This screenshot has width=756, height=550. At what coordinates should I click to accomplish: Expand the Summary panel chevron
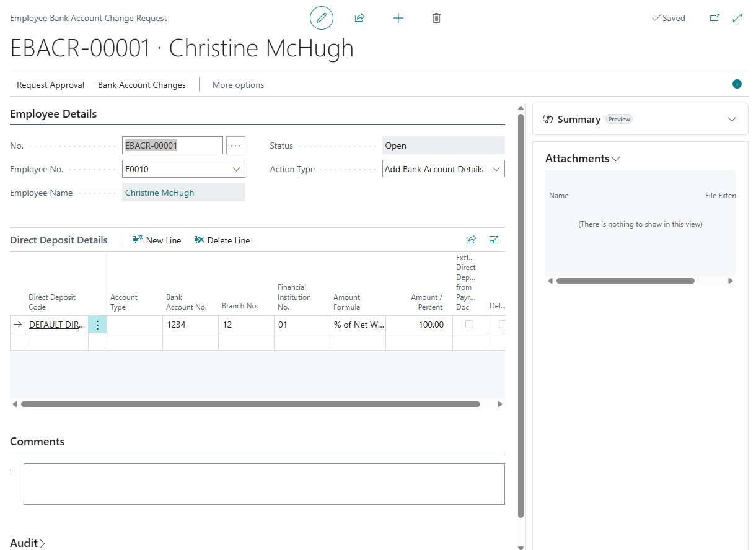tap(732, 119)
